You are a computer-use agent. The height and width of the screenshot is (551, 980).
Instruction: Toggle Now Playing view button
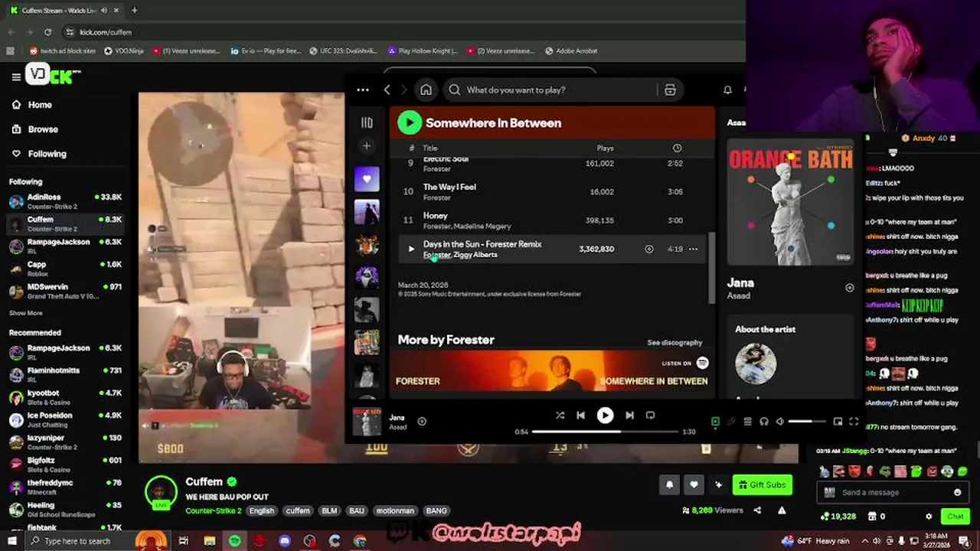pos(715,421)
